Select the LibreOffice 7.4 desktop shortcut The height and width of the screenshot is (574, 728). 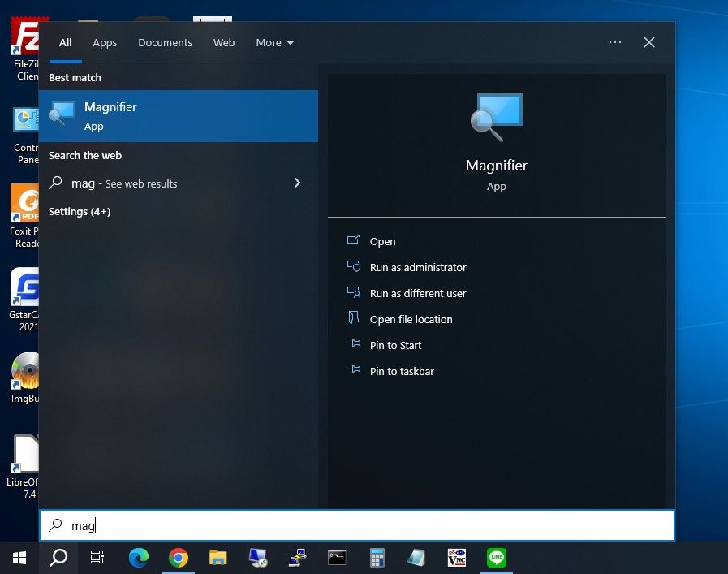pos(23,467)
